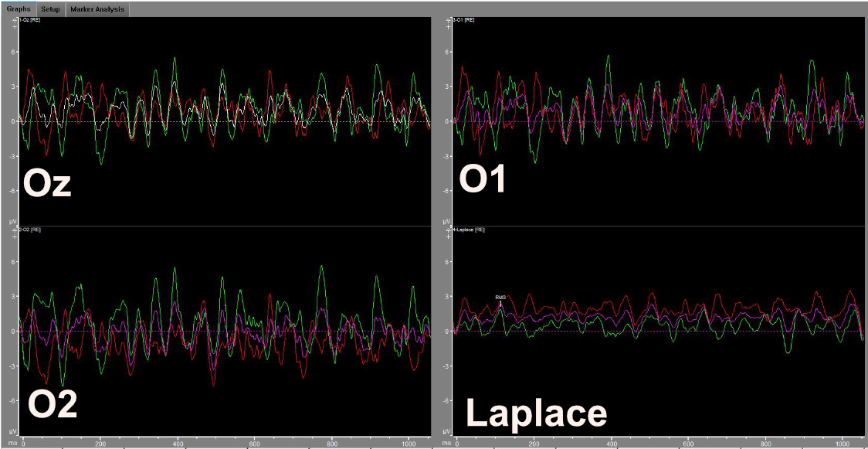The width and height of the screenshot is (868, 449).
Task: Click the up-arrow icon beside 2-O2 [RE]
Action: pos(15,229)
